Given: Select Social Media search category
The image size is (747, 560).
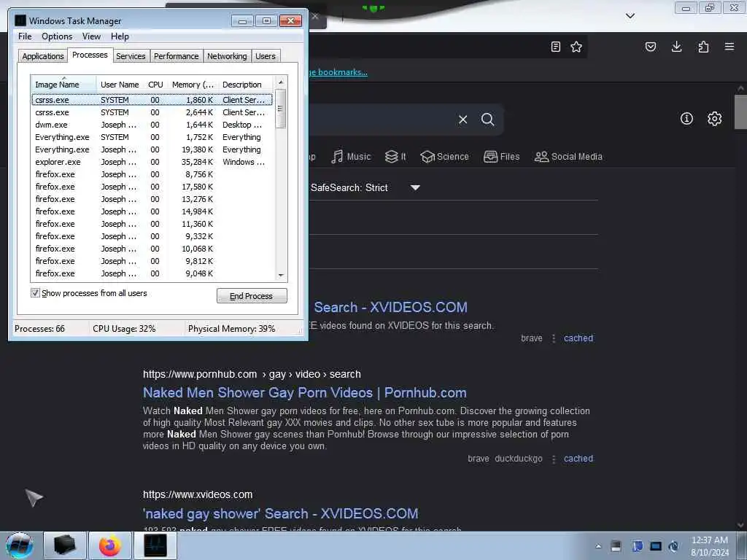Looking at the screenshot, I should (x=568, y=157).
